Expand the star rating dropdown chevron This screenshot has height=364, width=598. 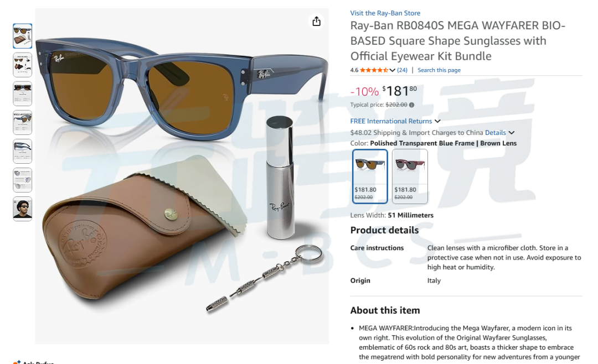[392, 70]
